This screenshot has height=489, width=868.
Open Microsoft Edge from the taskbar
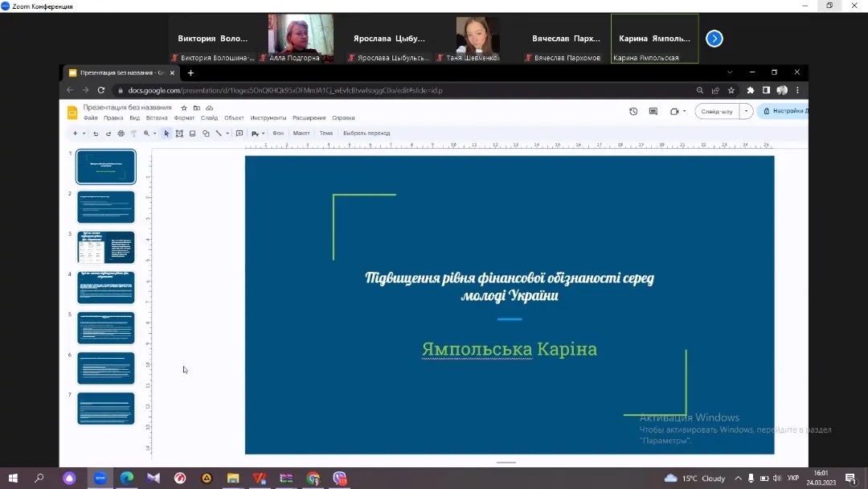click(x=126, y=478)
